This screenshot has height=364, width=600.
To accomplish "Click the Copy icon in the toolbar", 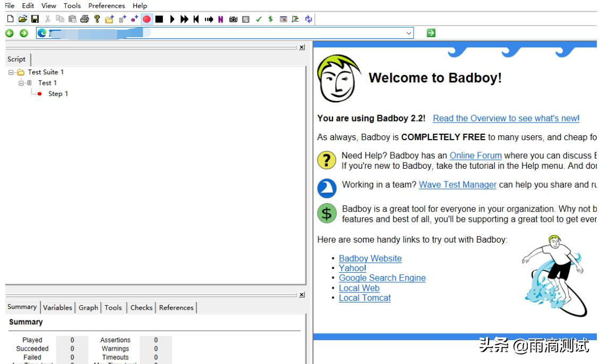I will (59, 19).
